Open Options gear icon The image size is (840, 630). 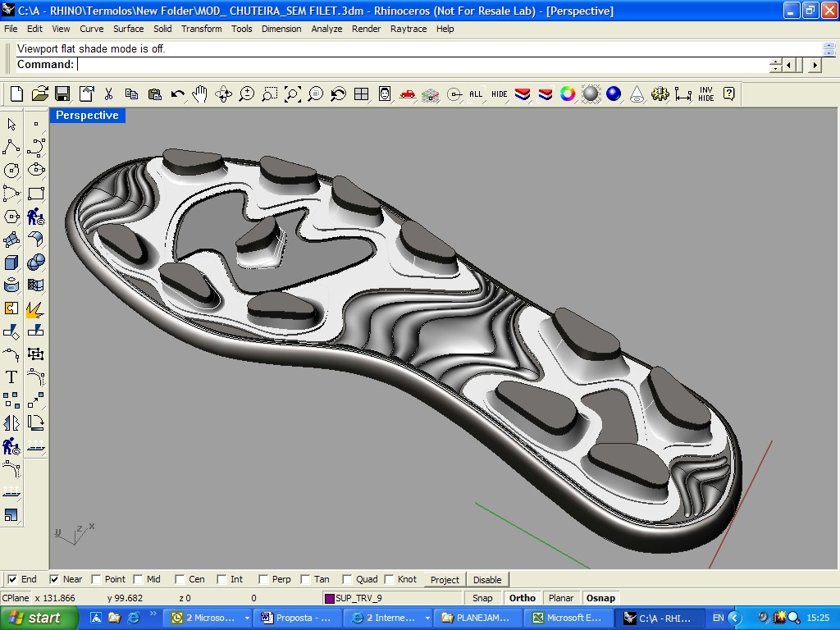660,94
